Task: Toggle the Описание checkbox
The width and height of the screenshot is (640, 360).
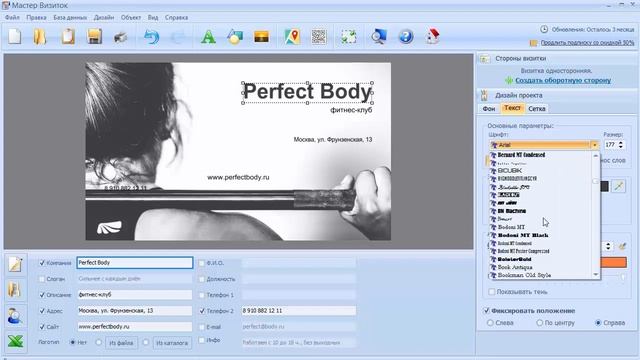Action: click(x=42, y=295)
